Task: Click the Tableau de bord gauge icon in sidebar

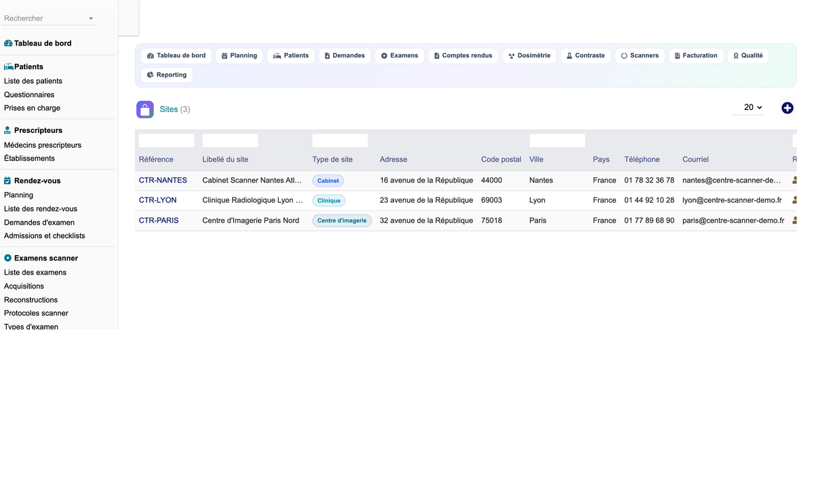Action: coord(8,43)
